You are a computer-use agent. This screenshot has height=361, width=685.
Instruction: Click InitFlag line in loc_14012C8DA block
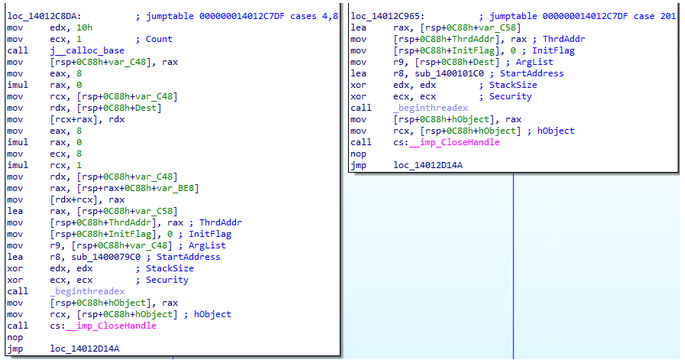point(119,234)
